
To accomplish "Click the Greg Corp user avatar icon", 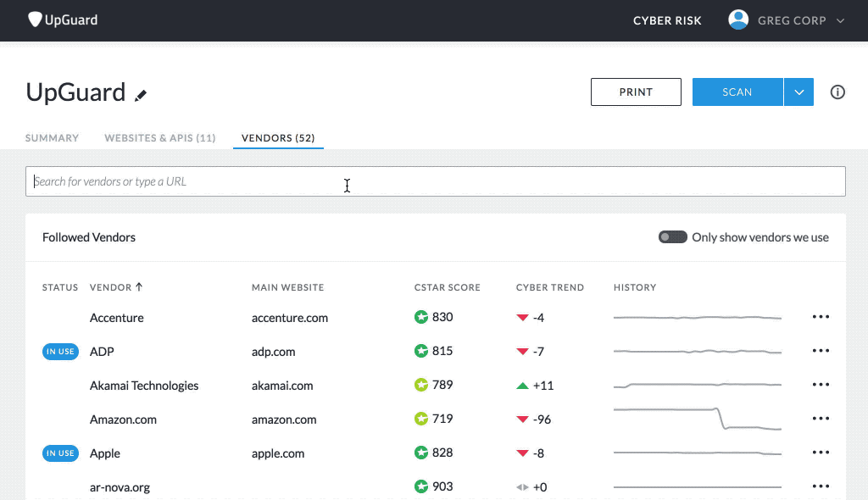I will point(738,20).
